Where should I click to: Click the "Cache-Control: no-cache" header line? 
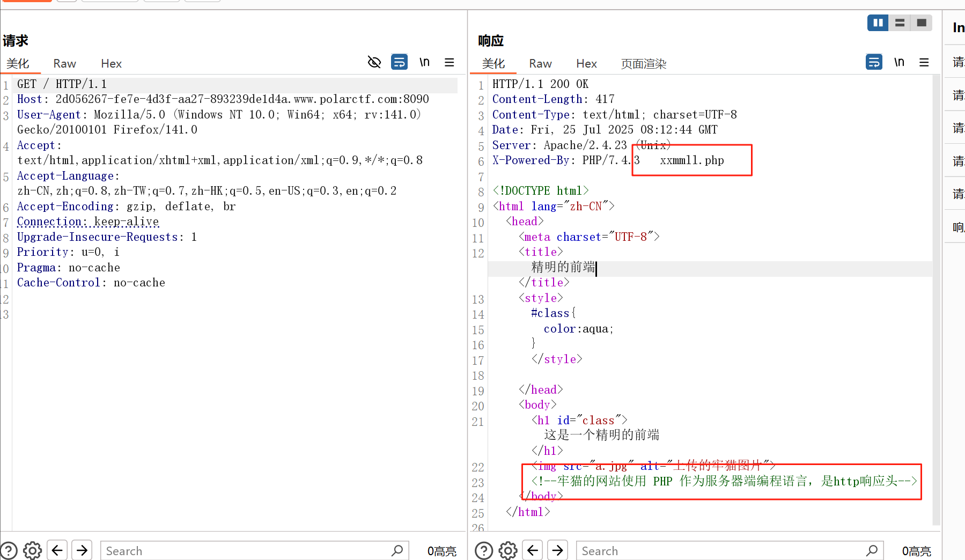[x=91, y=283]
